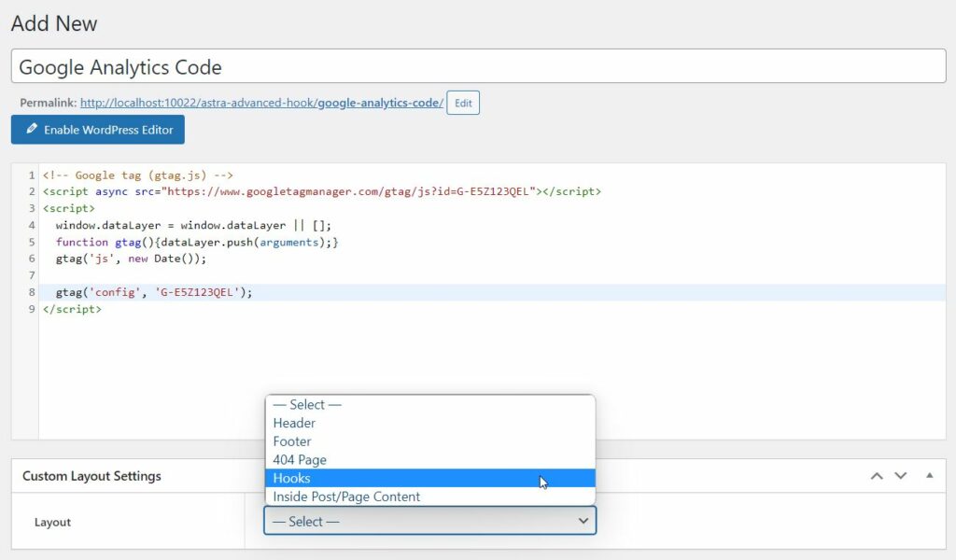This screenshot has height=560, width=956.
Task: Pick the — Select — placeholder option
Action: pyautogui.click(x=306, y=404)
